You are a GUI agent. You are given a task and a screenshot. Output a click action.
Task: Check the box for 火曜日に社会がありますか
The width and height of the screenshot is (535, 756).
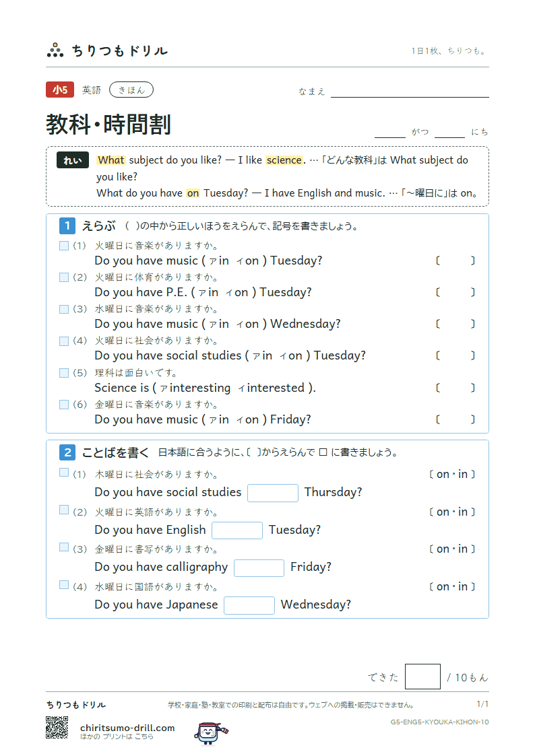point(64,341)
